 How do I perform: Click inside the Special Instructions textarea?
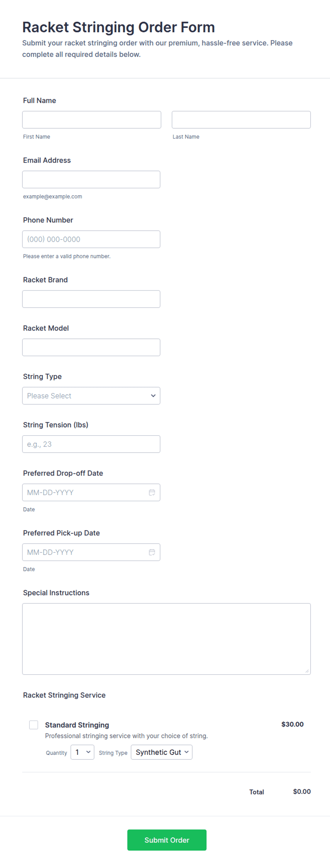click(166, 639)
